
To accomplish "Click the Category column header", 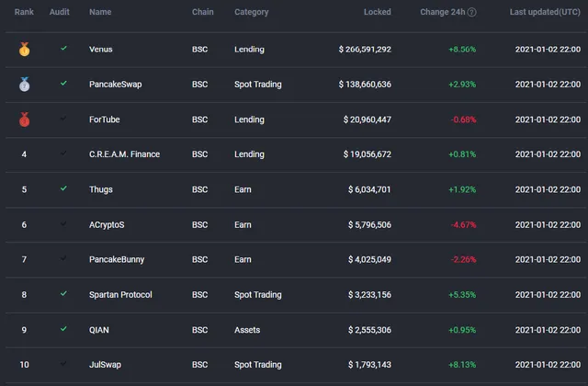I will (x=252, y=12).
